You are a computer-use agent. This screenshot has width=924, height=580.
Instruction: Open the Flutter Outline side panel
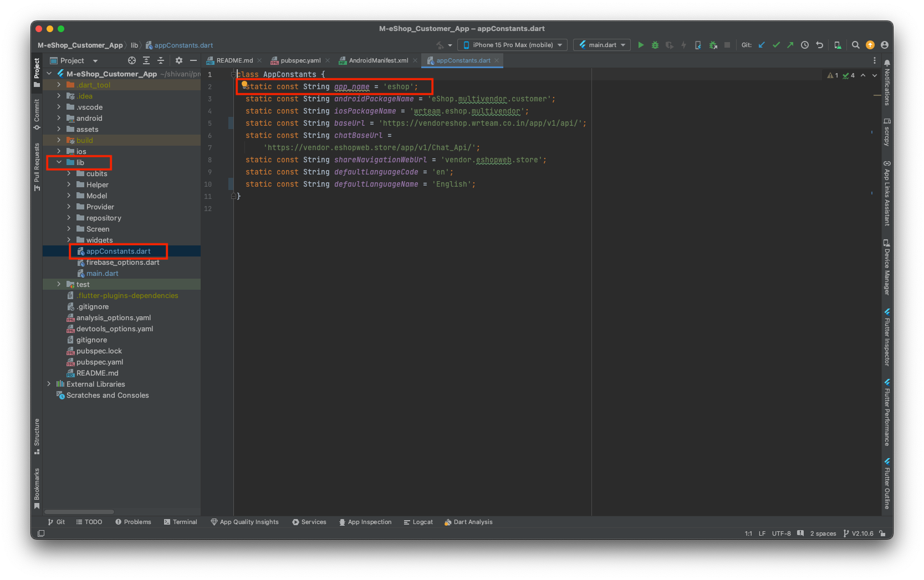pos(887,484)
